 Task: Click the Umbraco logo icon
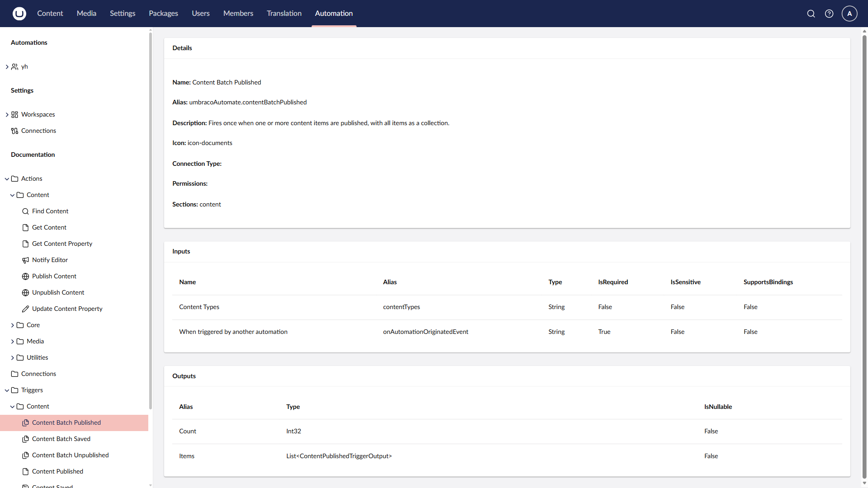(19, 14)
